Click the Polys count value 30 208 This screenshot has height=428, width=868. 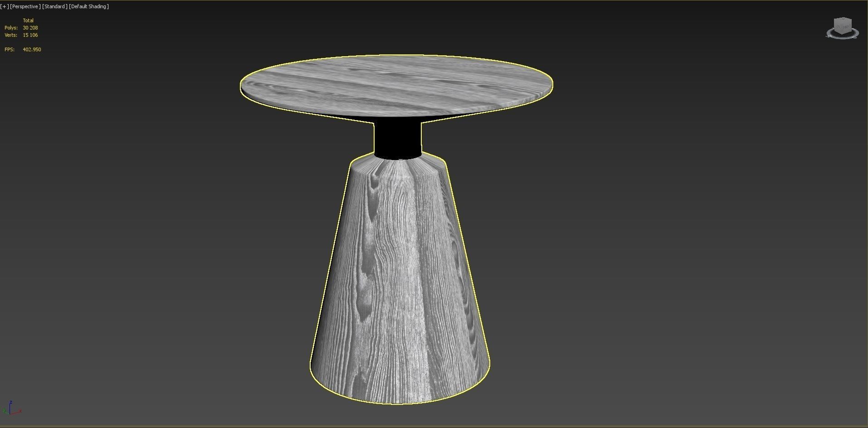point(30,28)
